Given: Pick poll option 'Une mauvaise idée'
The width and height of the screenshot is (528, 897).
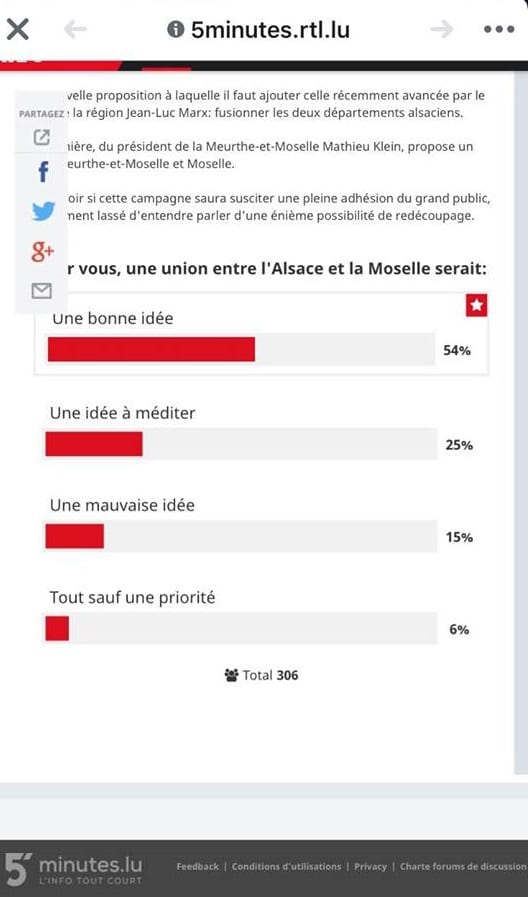Looking at the screenshot, I should (x=122, y=505).
